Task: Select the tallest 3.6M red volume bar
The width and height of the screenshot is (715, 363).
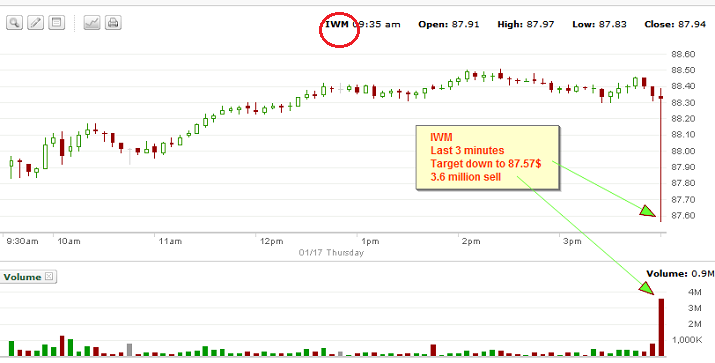Action: [661, 327]
